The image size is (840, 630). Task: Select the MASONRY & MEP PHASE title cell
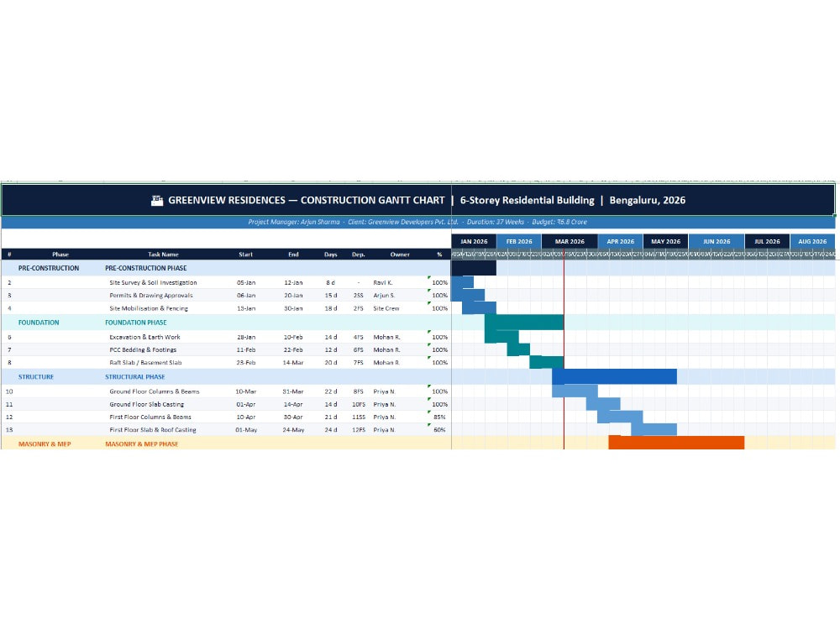[x=141, y=444]
